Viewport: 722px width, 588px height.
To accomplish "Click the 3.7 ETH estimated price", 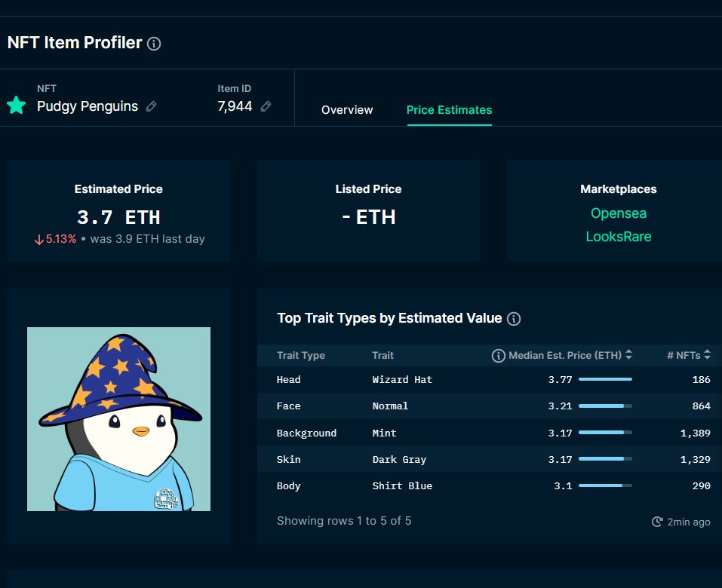I will tap(118, 218).
